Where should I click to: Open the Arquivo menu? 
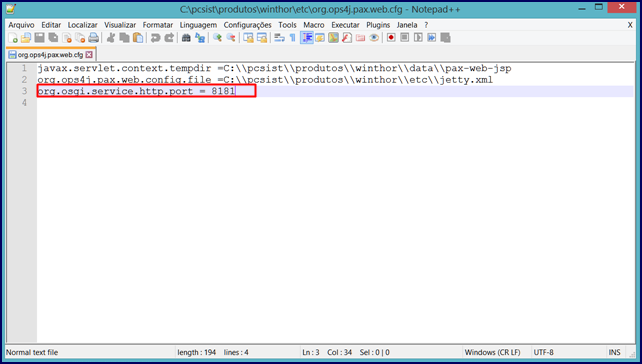tap(21, 25)
